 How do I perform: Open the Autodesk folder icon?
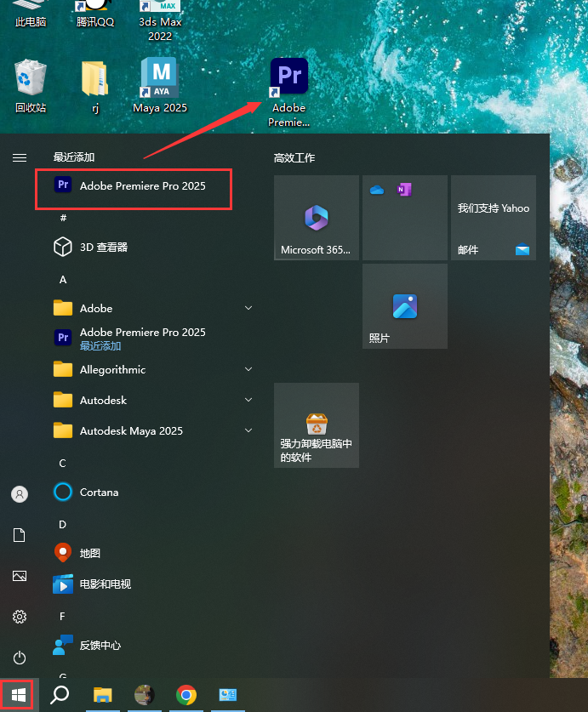pyautogui.click(x=63, y=400)
